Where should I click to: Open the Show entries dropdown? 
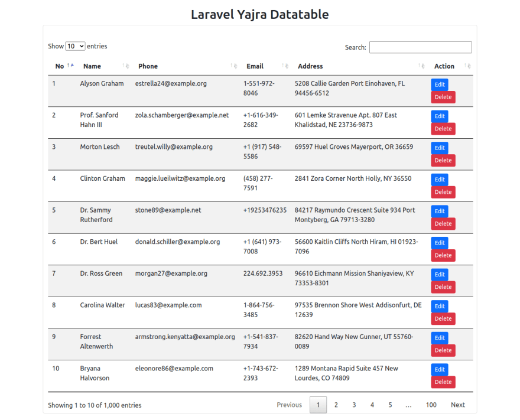point(75,46)
